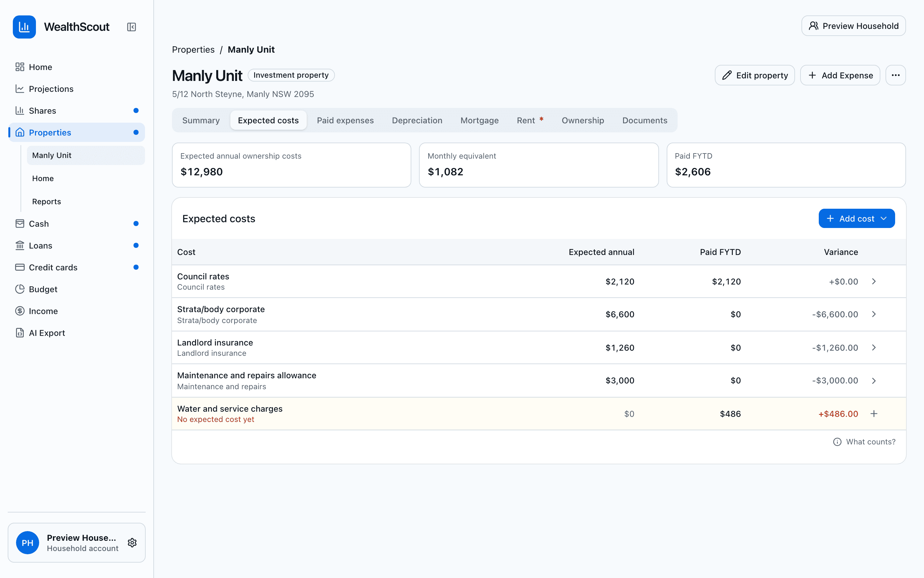Switch to the Ownership tab
The image size is (924, 578).
[583, 120]
